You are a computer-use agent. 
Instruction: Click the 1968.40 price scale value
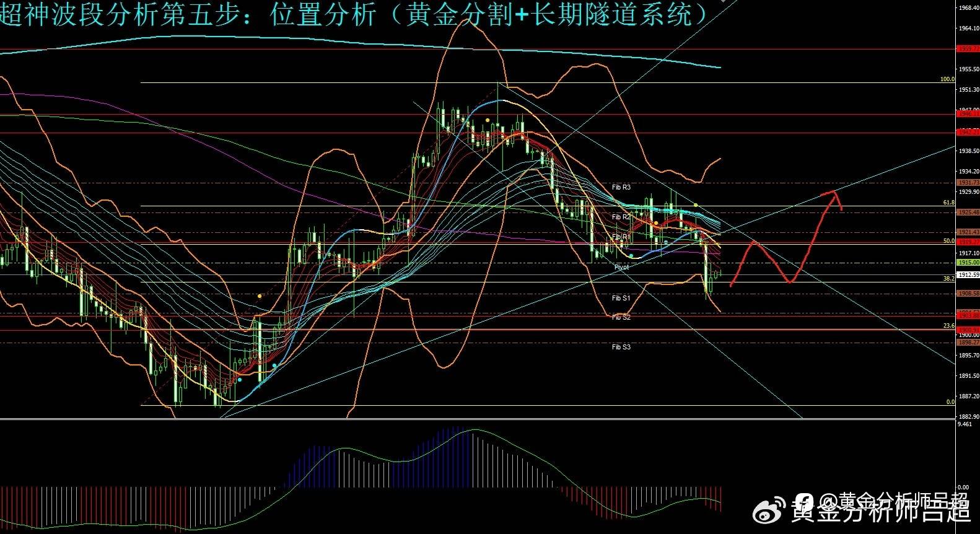(968, 8)
